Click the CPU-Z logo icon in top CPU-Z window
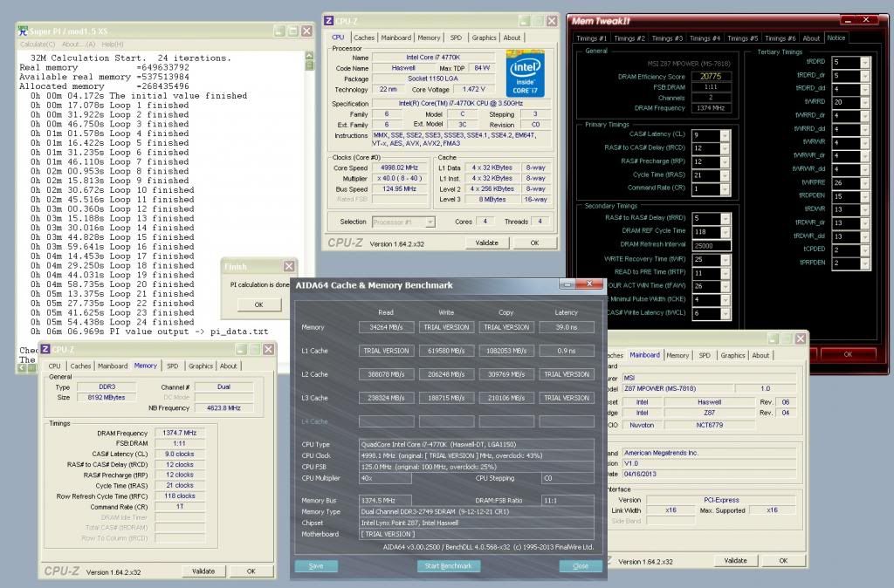This screenshot has height=588, width=894. click(x=328, y=21)
